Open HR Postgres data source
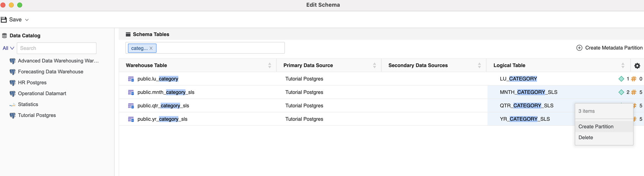 coord(32,83)
